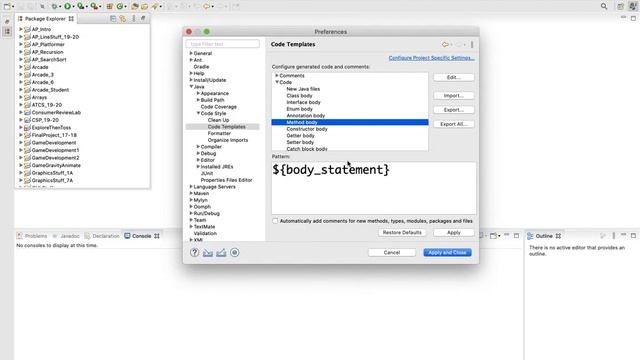Open the Package Explorer view menu

pyautogui.click(x=133, y=18)
